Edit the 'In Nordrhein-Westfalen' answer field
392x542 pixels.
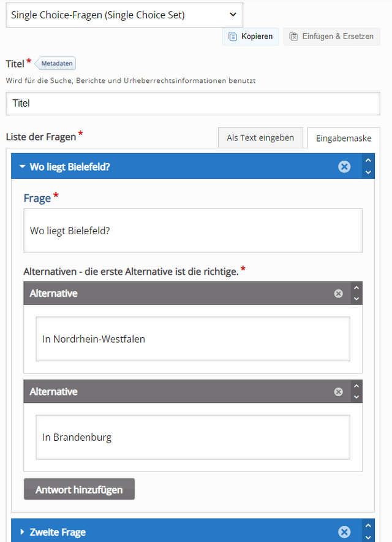193,338
